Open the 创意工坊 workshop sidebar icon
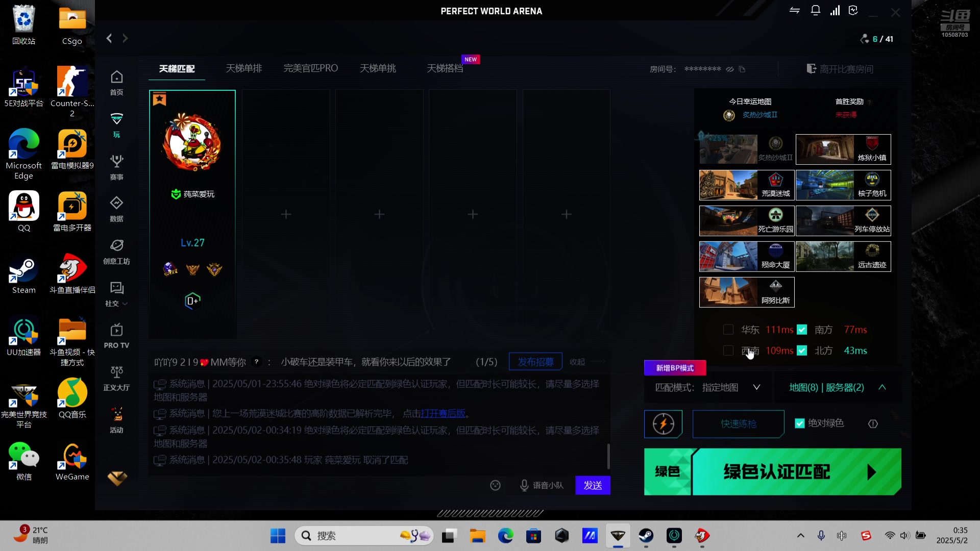Screen dimensions: 980x551 pyautogui.click(x=116, y=252)
